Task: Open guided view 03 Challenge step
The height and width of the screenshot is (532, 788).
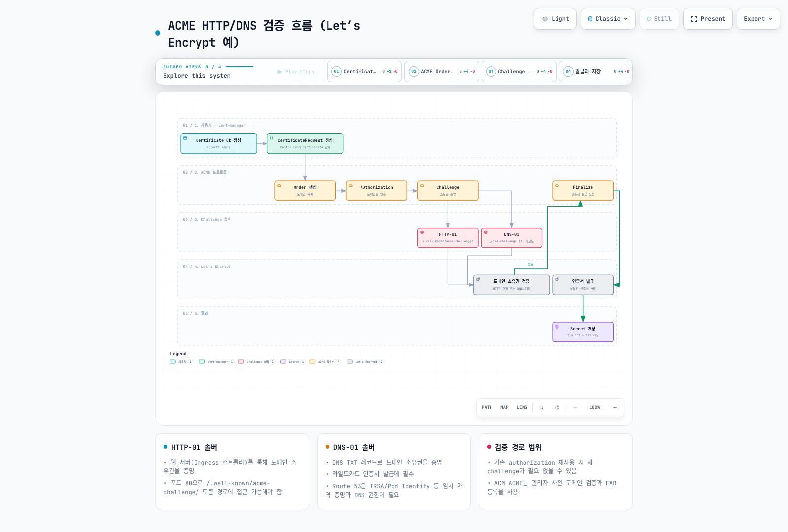Action: pyautogui.click(x=519, y=71)
